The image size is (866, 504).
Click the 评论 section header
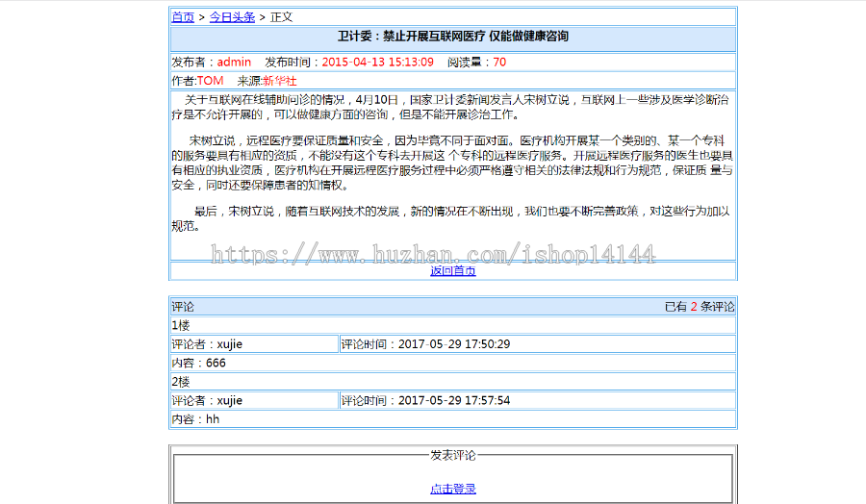point(183,307)
